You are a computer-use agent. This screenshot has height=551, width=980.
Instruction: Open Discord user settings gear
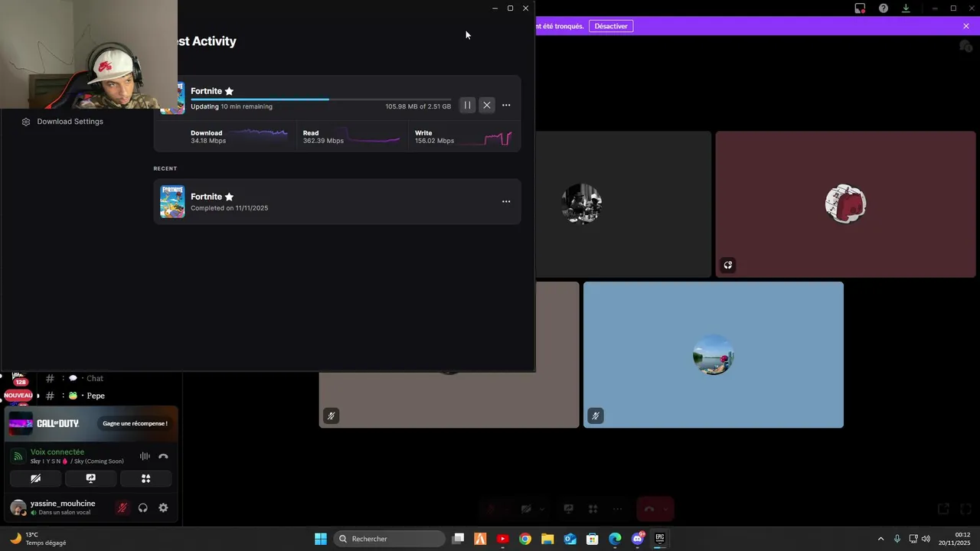163,508
